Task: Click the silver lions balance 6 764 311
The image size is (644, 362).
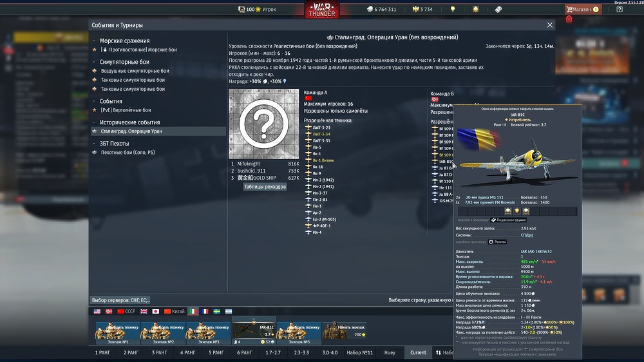Action: (381, 9)
